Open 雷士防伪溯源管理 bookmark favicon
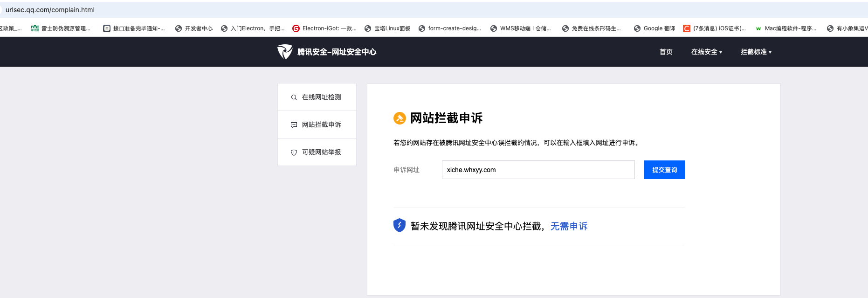 pyautogui.click(x=35, y=28)
